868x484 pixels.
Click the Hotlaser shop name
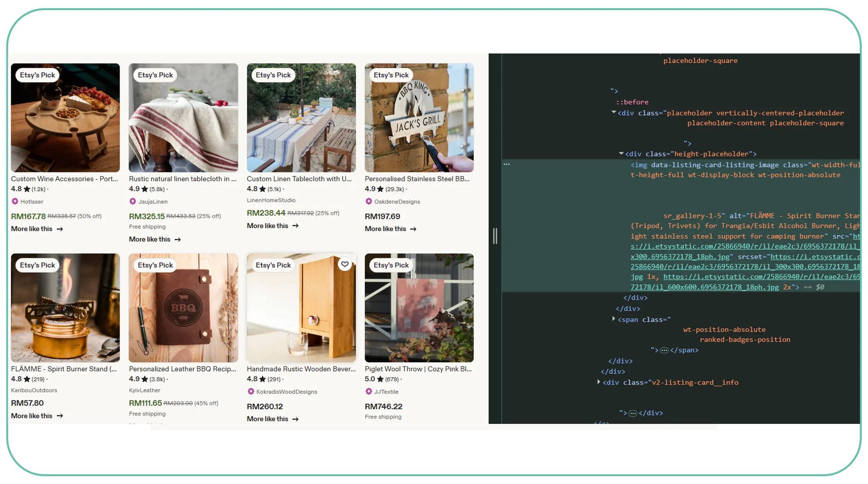tap(32, 202)
